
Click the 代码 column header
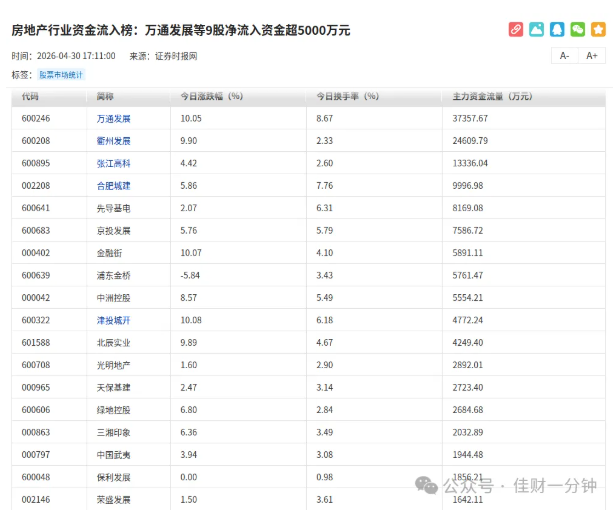[x=30, y=97]
